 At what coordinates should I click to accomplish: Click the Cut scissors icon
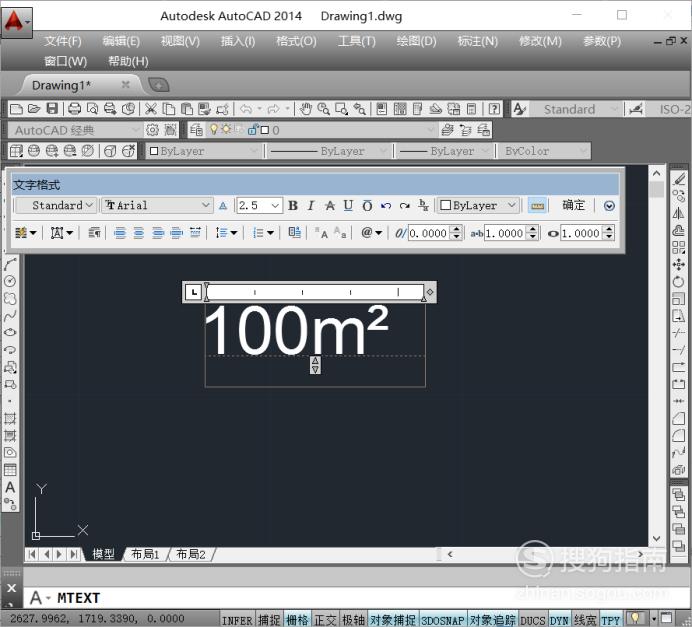(150, 109)
